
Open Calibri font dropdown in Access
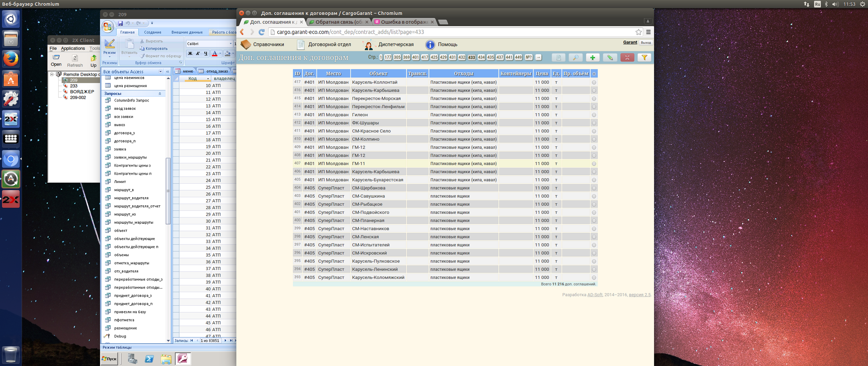pyautogui.click(x=230, y=44)
